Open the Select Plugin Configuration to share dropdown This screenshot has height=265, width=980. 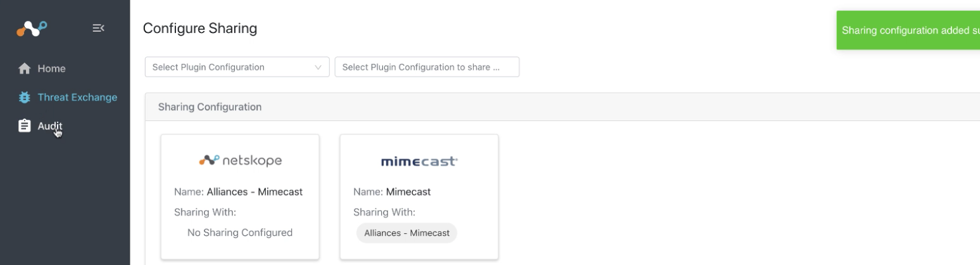pos(427,67)
